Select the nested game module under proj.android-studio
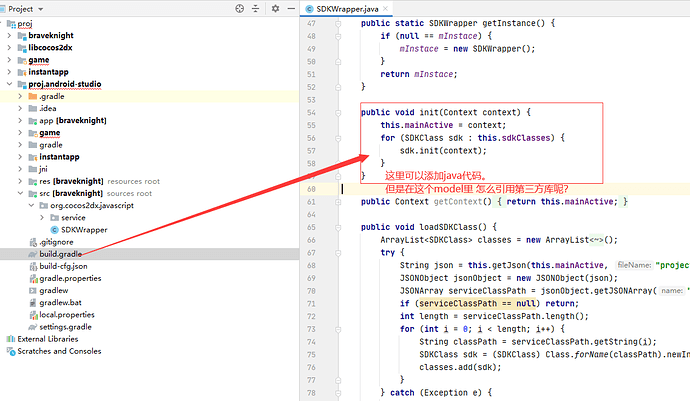The height and width of the screenshot is (401, 690). [49, 132]
